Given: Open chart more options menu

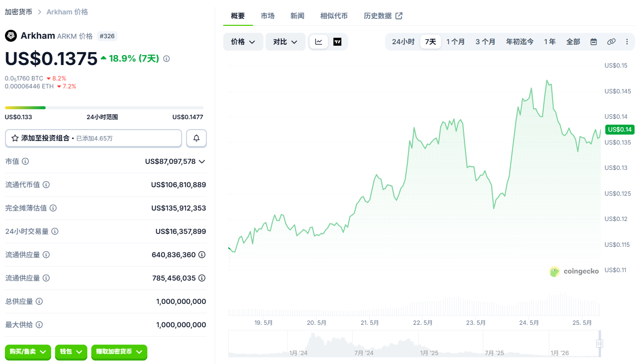Looking at the screenshot, I should click(x=627, y=42).
